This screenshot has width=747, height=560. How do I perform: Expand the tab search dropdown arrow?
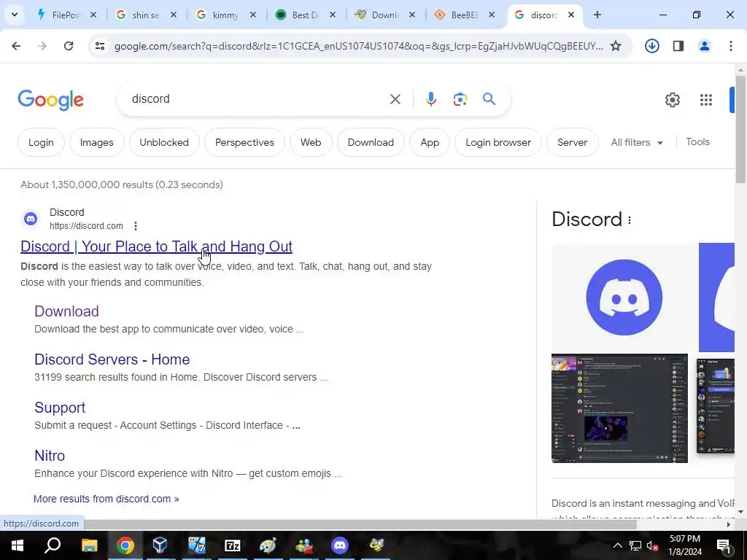[x=15, y=15]
